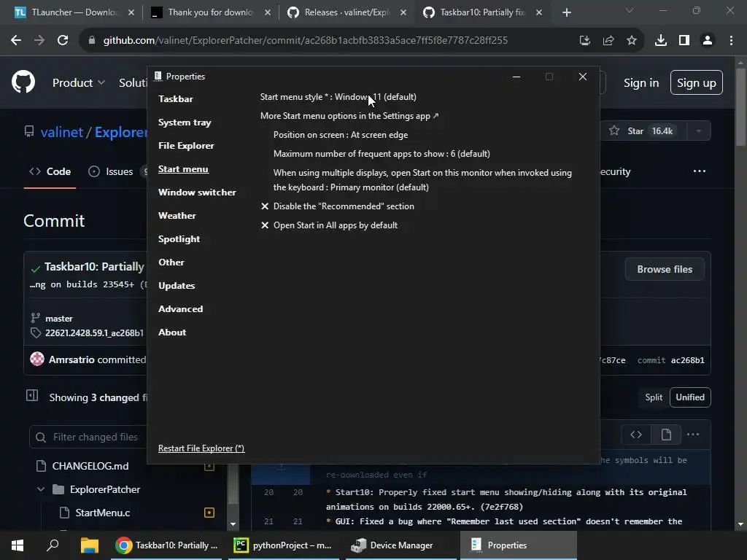Open StartMenu.c in file tree
Image resolution: width=747 pixels, height=560 pixels.
102,513
